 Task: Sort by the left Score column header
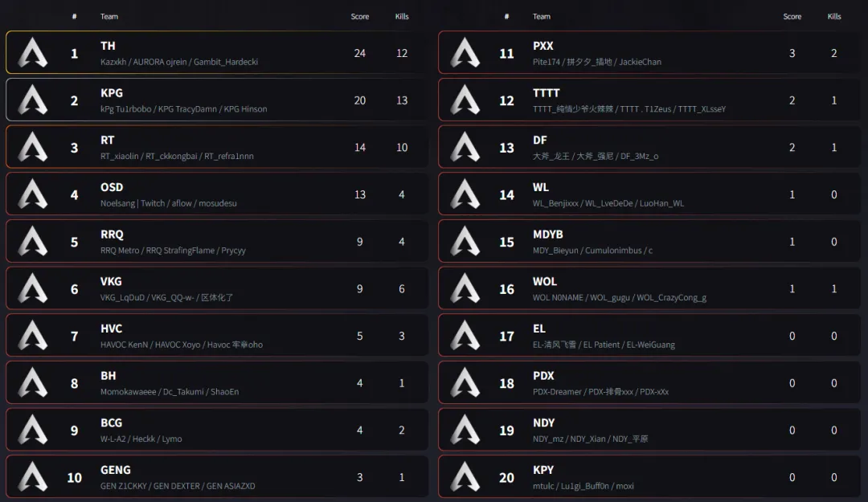pyautogui.click(x=360, y=16)
